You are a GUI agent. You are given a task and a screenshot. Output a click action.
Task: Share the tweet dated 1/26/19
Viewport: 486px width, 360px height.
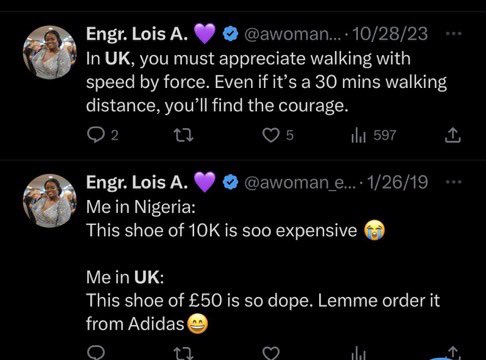pos(453,353)
